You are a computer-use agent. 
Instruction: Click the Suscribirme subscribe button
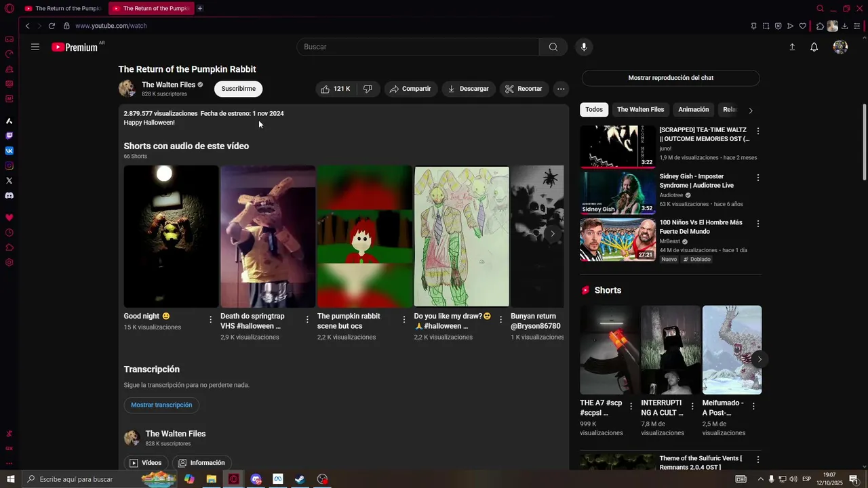238,89
